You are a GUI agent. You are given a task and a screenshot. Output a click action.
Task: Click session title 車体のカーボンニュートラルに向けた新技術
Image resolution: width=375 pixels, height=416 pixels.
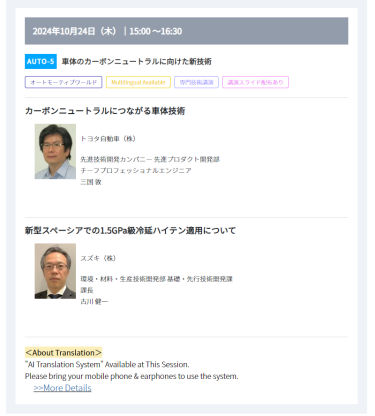pyautogui.click(x=137, y=61)
